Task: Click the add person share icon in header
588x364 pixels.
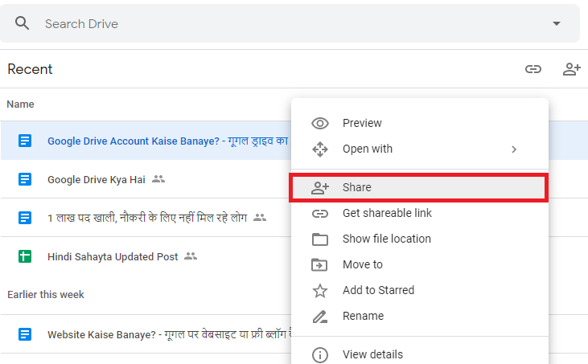Action: tap(572, 69)
